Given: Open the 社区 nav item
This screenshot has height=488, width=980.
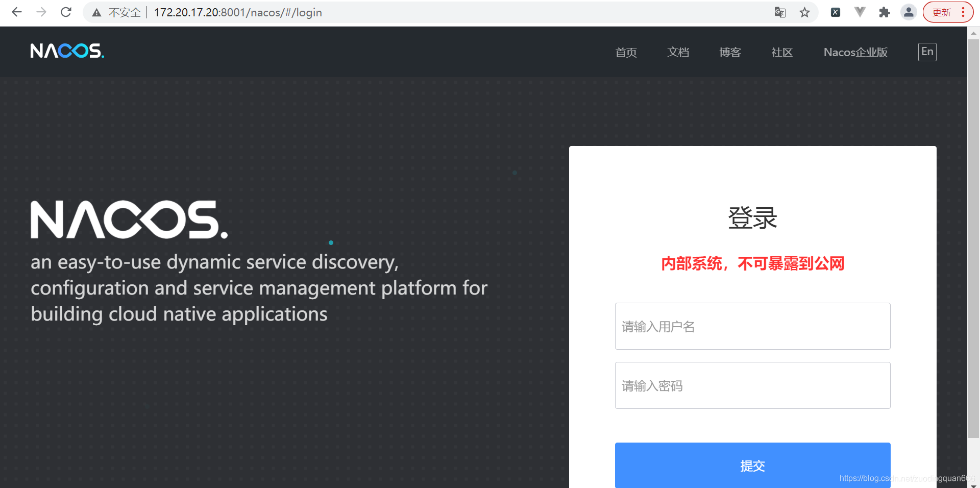Looking at the screenshot, I should [782, 52].
